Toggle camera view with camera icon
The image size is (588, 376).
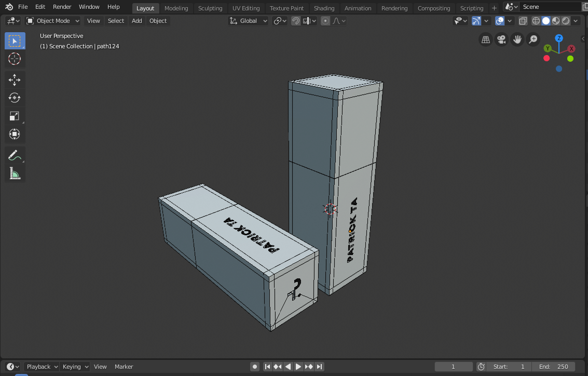501,39
